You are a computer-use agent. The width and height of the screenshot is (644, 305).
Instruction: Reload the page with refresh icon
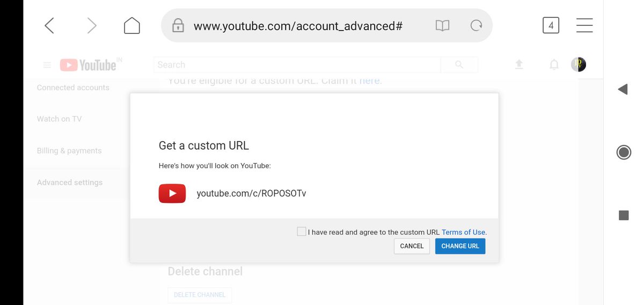[476, 25]
